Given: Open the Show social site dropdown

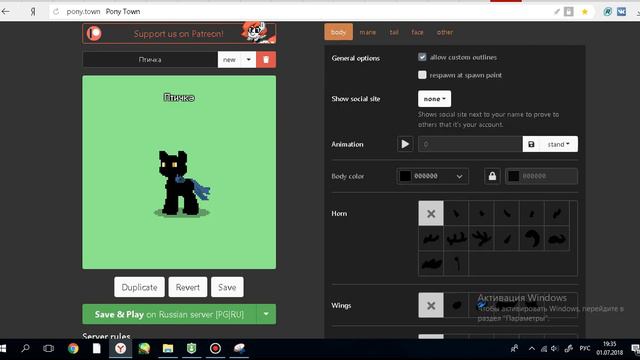Looking at the screenshot, I should tap(434, 99).
